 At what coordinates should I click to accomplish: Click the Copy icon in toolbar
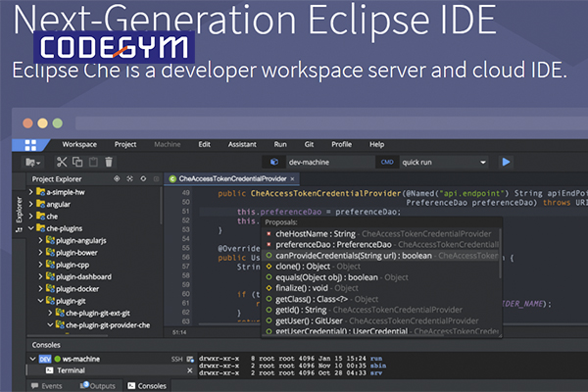pyautogui.click(x=78, y=162)
